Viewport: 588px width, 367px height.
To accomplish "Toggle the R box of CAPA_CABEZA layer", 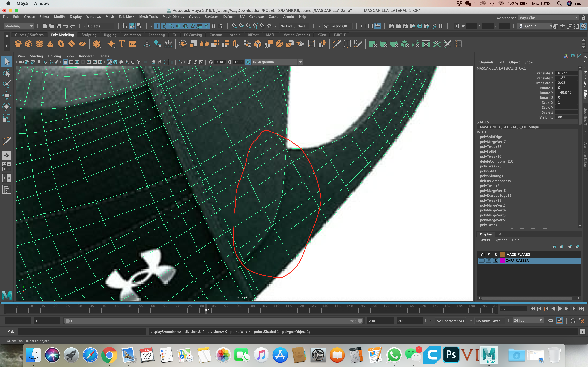I will pos(496,260).
